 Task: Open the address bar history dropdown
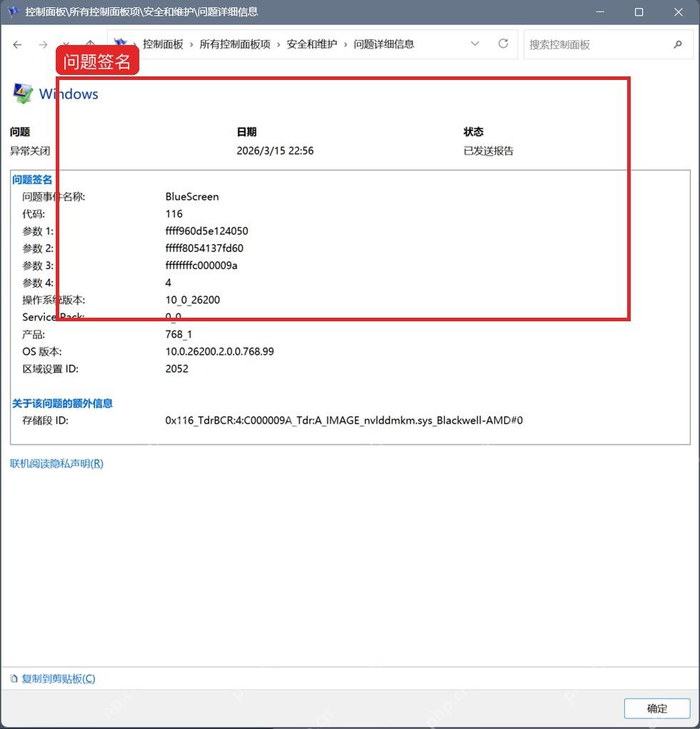point(475,44)
